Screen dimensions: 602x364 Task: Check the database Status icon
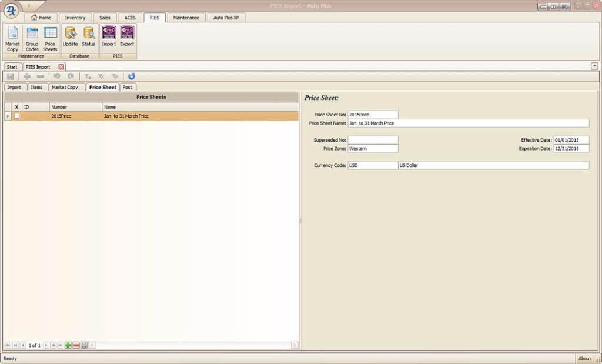(88, 37)
